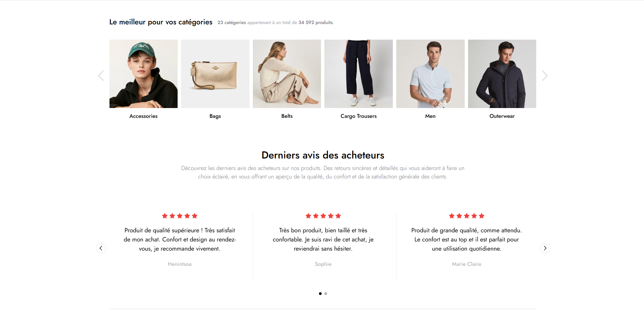The width and height of the screenshot is (644, 318).
Task: Open the Belts category image
Action: [x=287, y=74]
